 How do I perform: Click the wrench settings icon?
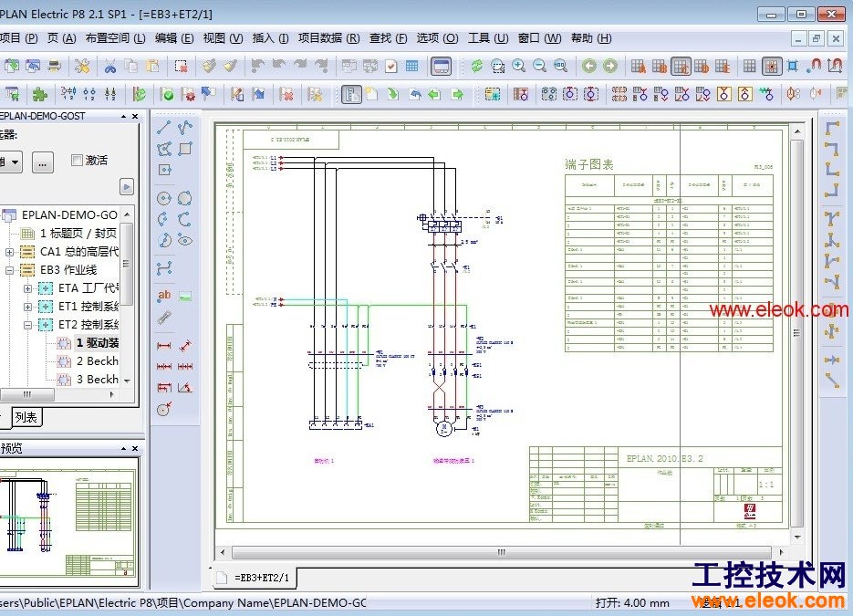tap(82, 67)
